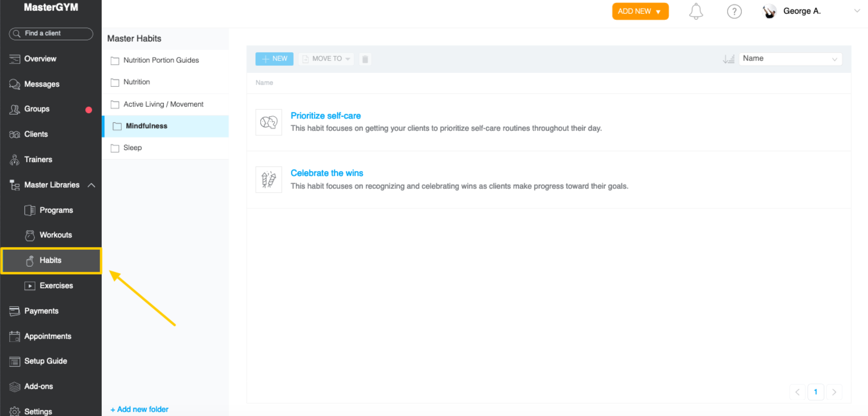Click the Prioritize self-care habit thumbnail
868x416 pixels.
point(268,122)
